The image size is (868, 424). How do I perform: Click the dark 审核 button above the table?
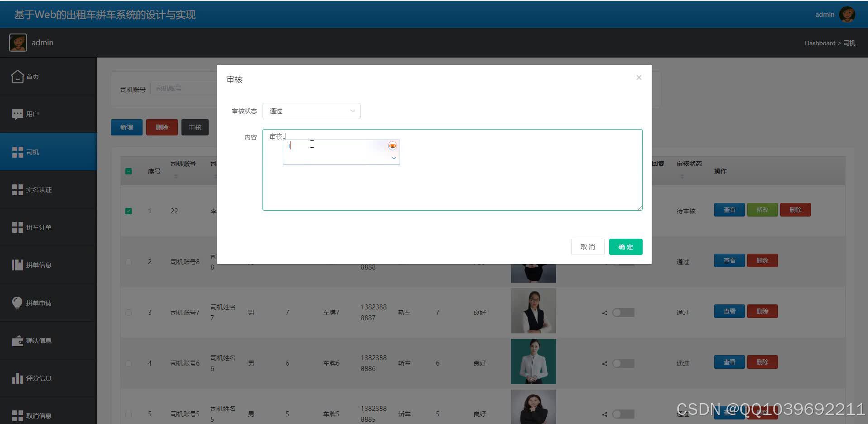[x=195, y=127]
